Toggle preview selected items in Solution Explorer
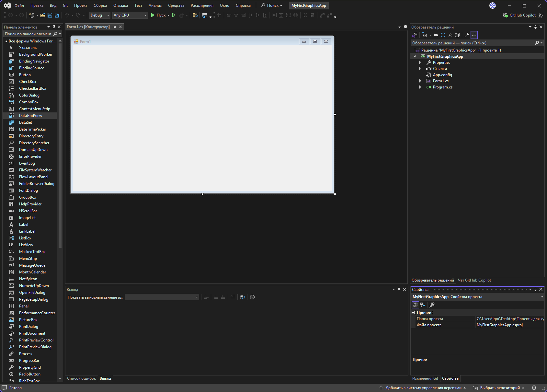The width and height of the screenshot is (547, 392). tap(474, 35)
